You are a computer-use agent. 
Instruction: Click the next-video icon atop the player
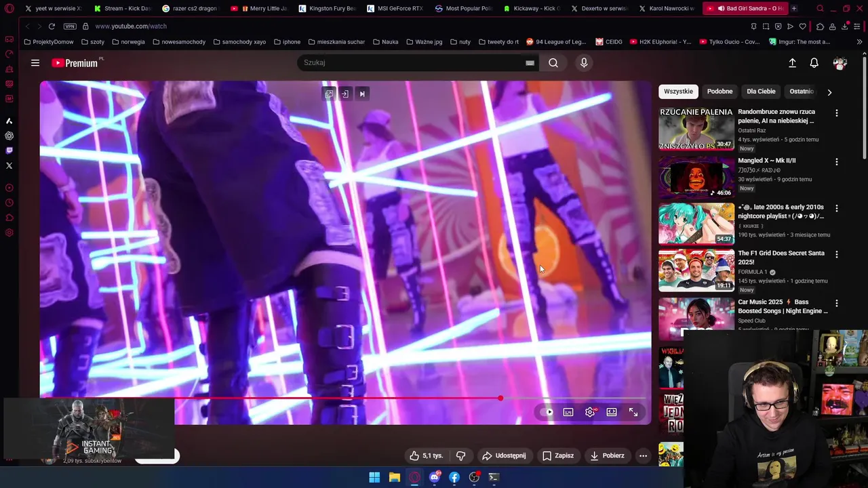pyautogui.click(x=362, y=94)
